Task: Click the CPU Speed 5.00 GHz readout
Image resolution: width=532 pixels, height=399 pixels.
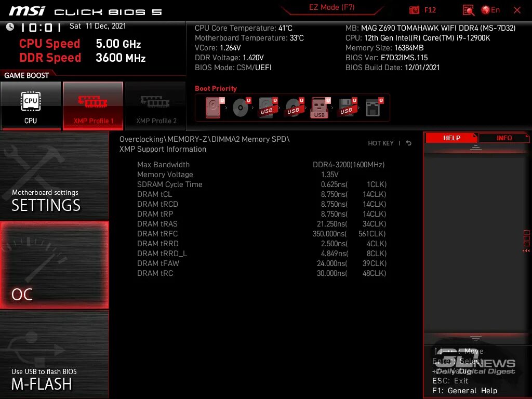Action: tap(80, 44)
